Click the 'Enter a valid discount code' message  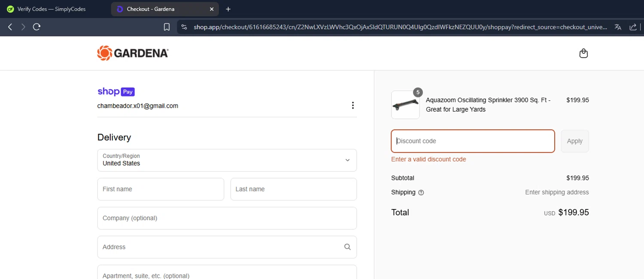tap(428, 159)
